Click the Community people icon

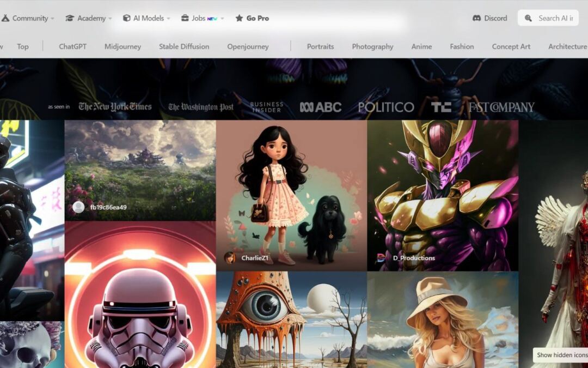(5, 18)
